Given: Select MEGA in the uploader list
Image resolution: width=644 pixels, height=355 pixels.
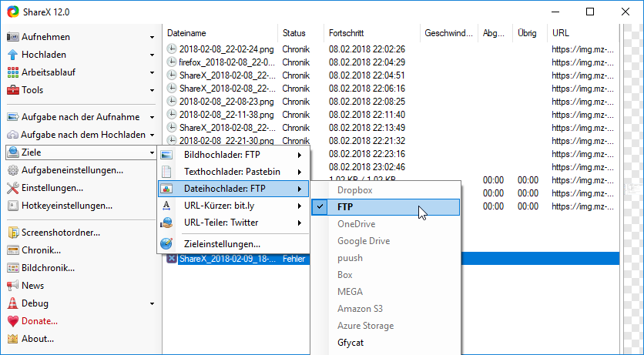Looking at the screenshot, I should pos(350,292).
